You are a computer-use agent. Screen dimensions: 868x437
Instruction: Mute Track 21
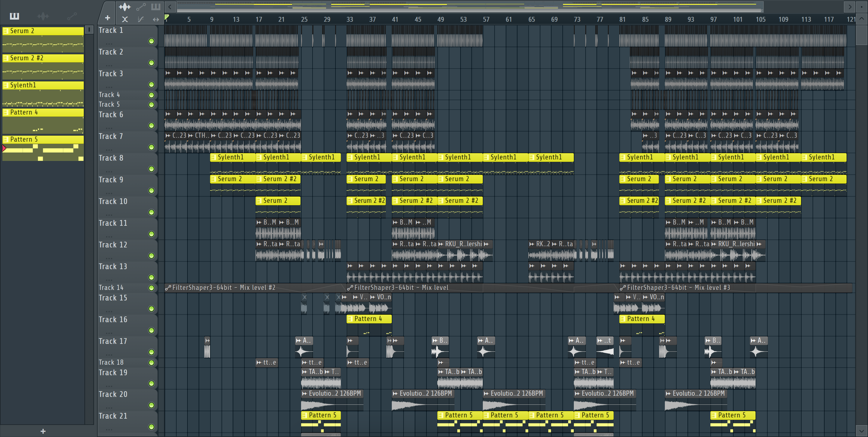click(151, 427)
